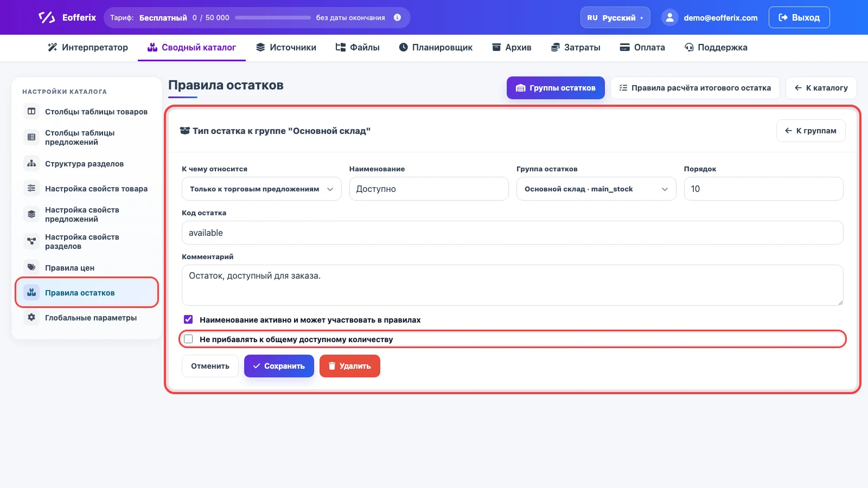Click the 'К группам' back button
868x488 pixels.
[811, 131]
